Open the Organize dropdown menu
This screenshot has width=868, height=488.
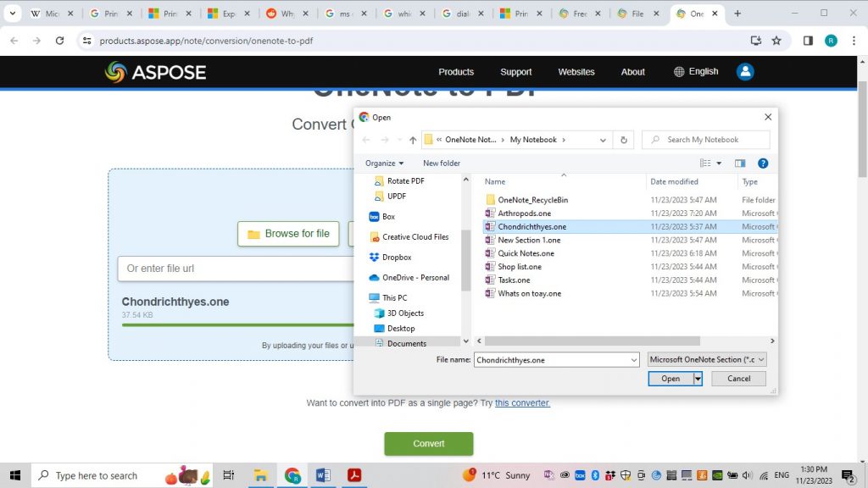click(384, 163)
